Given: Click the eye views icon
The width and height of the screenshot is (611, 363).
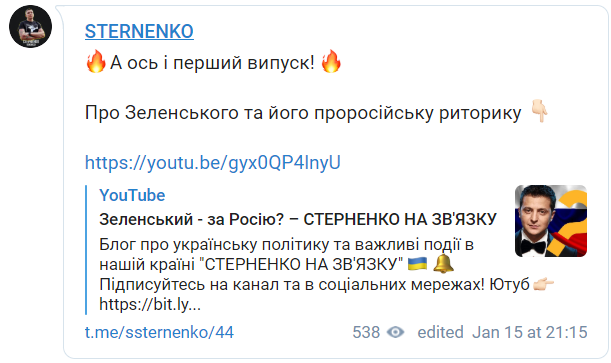Looking at the screenshot, I should 396,332.
